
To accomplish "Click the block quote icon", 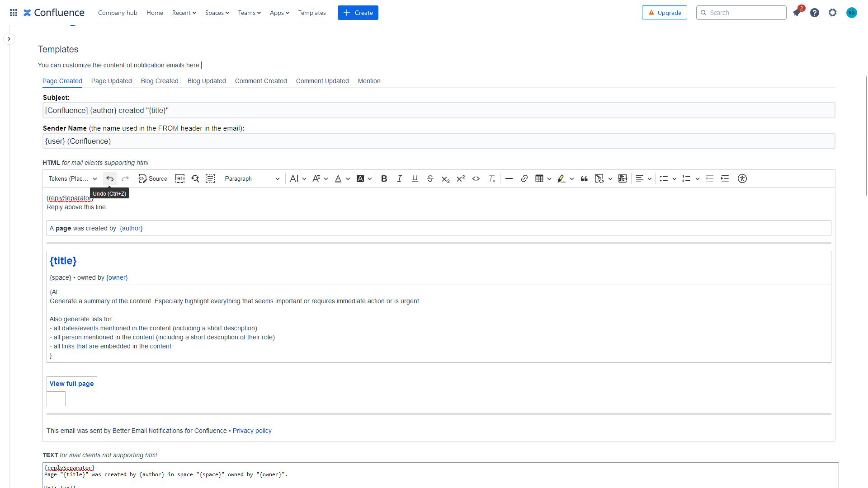I will coord(584,178).
